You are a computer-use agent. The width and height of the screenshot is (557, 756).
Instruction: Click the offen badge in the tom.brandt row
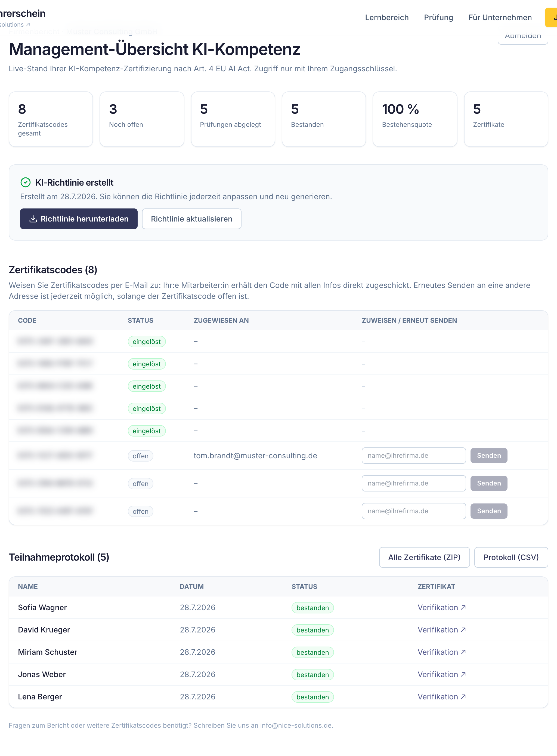click(140, 456)
